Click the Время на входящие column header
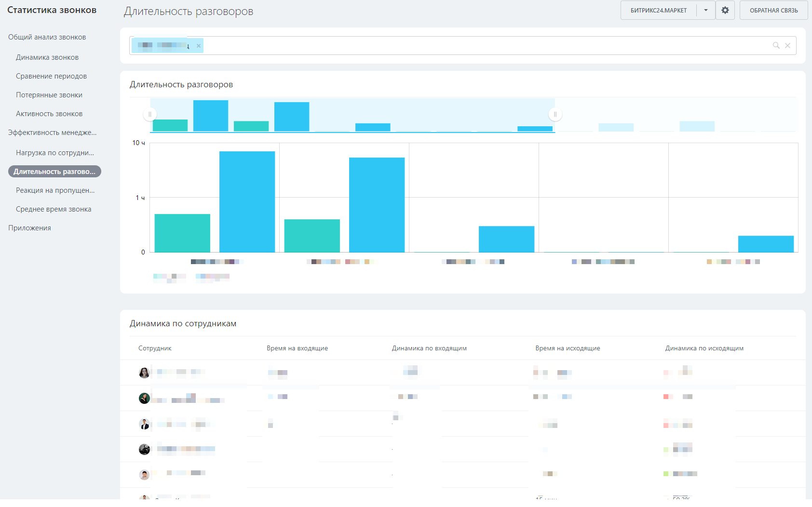Viewport: 812px width, 507px height. (297, 348)
